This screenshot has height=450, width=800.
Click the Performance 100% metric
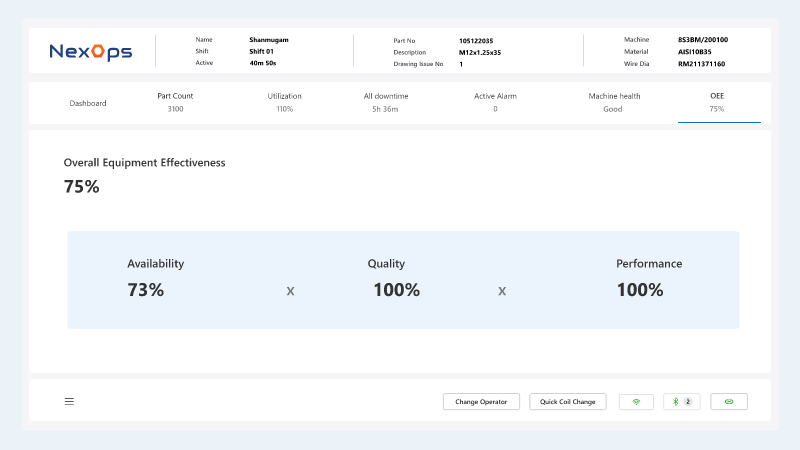[x=648, y=279]
